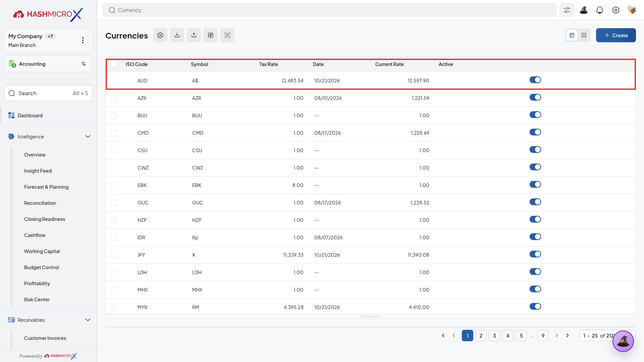This screenshot has height=362, width=644.
Task: Click the sidebar Search box
Action: coord(48,93)
